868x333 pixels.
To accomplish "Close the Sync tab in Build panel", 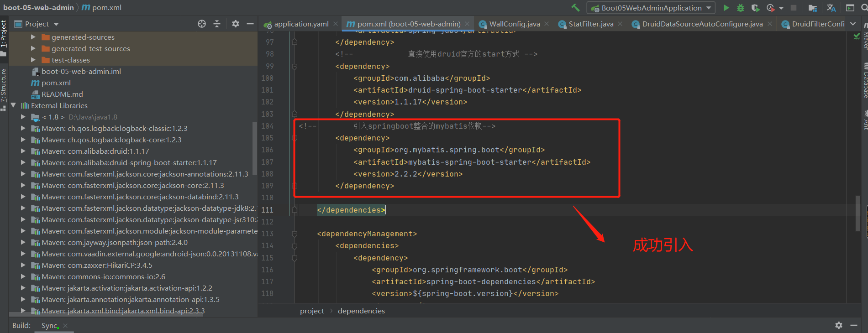I will [x=65, y=325].
